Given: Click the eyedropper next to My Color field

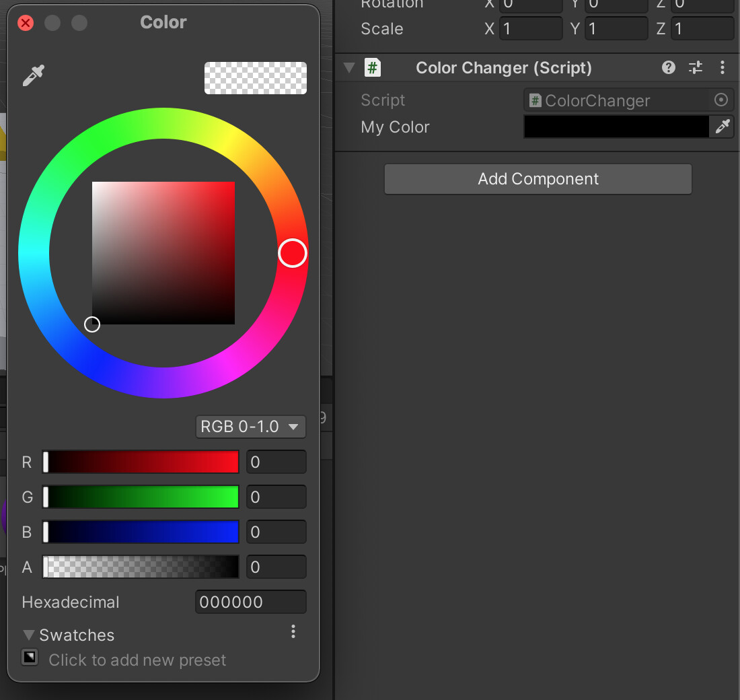Looking at the screenshot, I should coord(723,127).
